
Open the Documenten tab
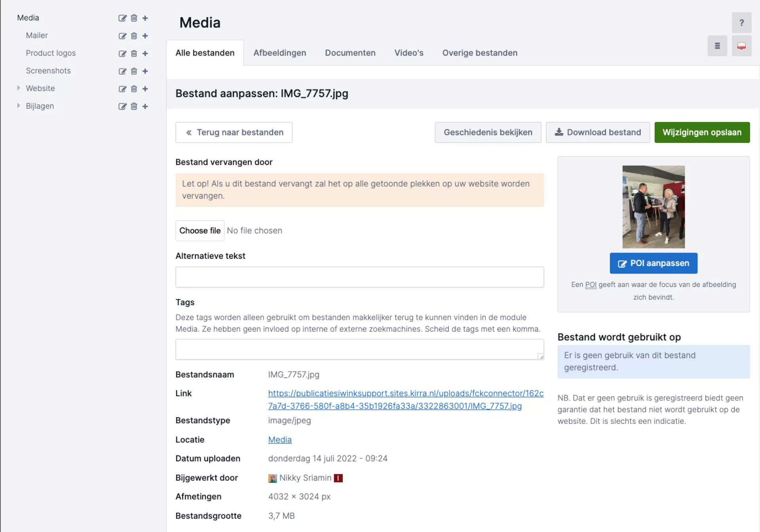(x=350, y=53)
